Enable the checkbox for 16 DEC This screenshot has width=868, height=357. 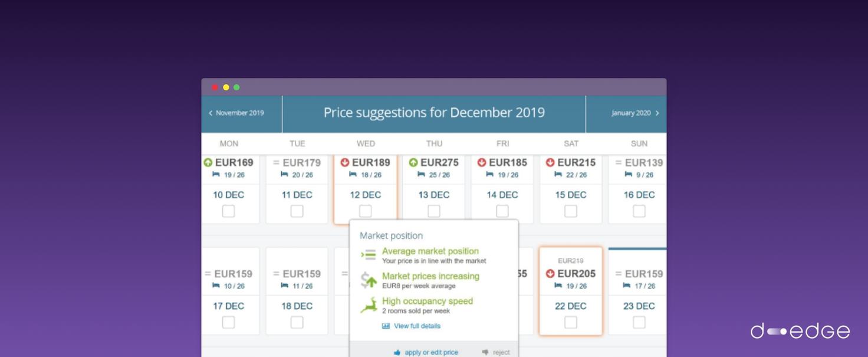click(639, 211)
